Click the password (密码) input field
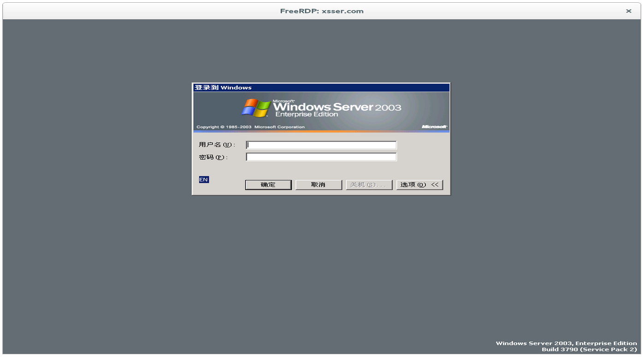 pos(321,157)
